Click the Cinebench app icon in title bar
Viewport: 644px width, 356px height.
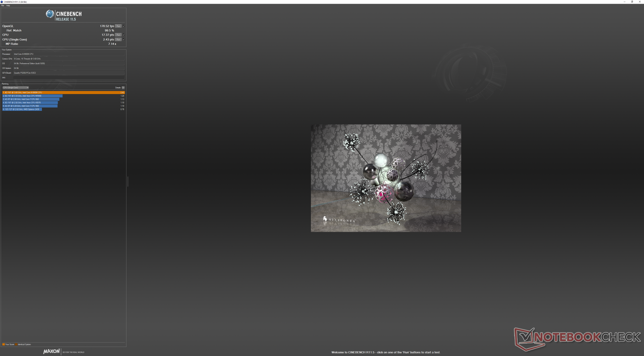[x=2, y=2]
